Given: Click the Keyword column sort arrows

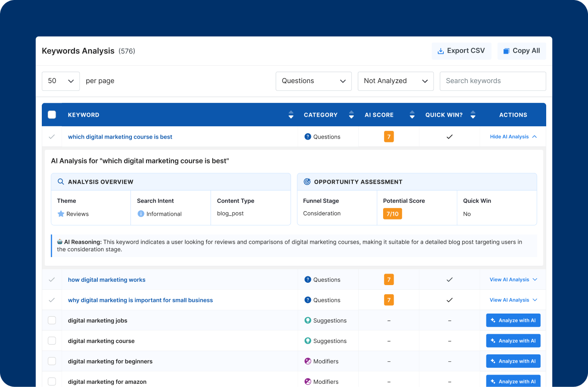Looking at the screenshot, I should (x=291, y=115).
